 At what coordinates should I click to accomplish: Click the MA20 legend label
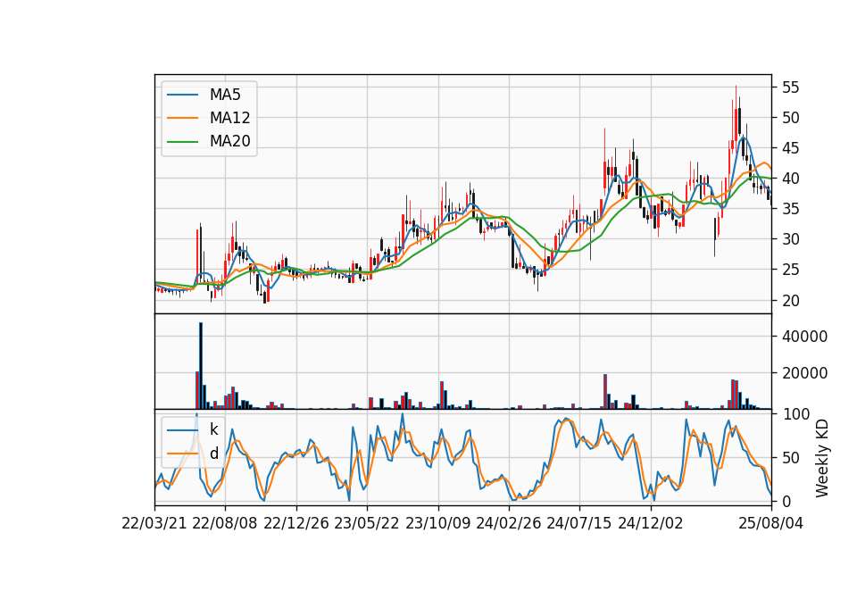coord(229,141)
